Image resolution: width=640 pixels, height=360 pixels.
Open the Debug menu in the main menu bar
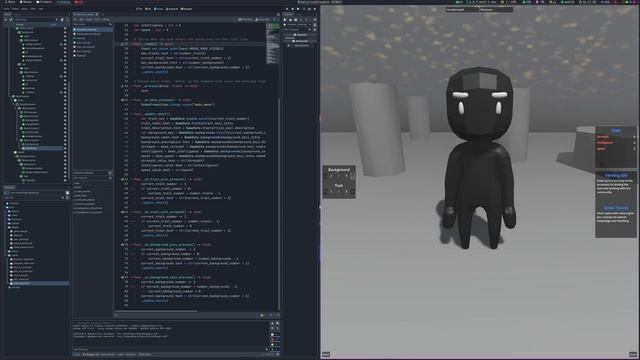(x=24, y=9)
